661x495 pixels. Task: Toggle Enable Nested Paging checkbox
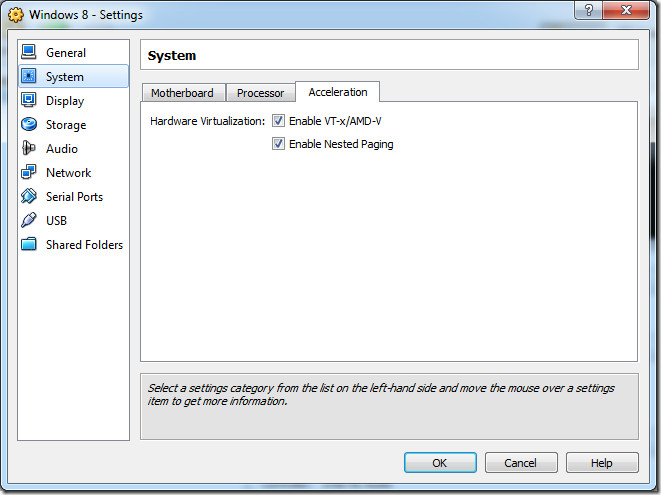[x=278, y=144]
